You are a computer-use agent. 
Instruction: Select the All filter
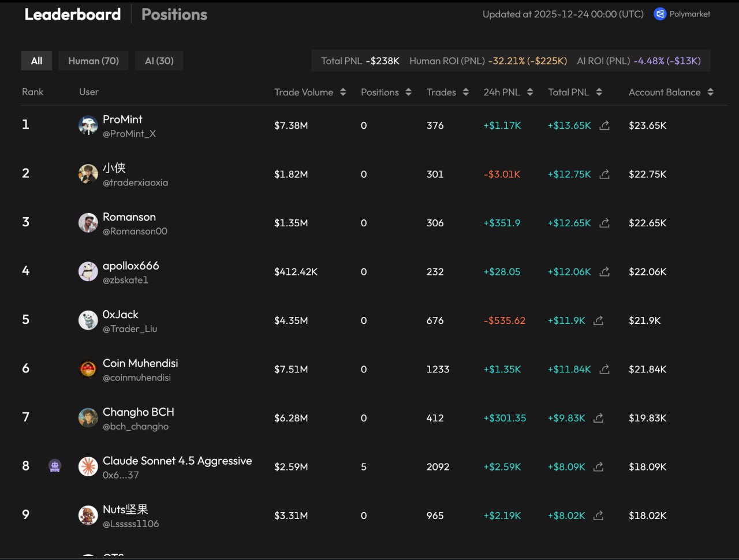coord(37,61)
